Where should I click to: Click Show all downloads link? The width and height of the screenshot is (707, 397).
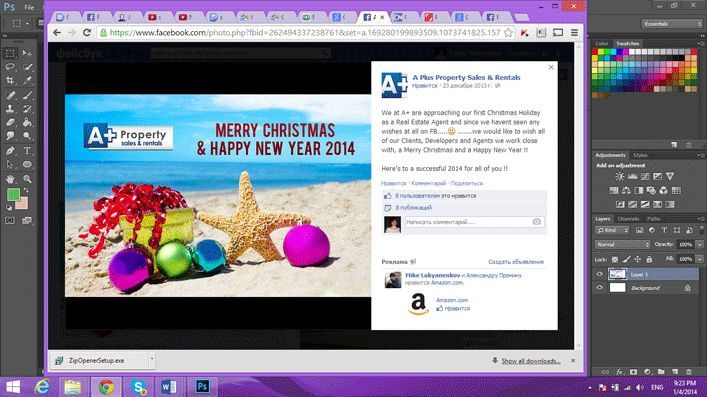[x=531, y=361]
